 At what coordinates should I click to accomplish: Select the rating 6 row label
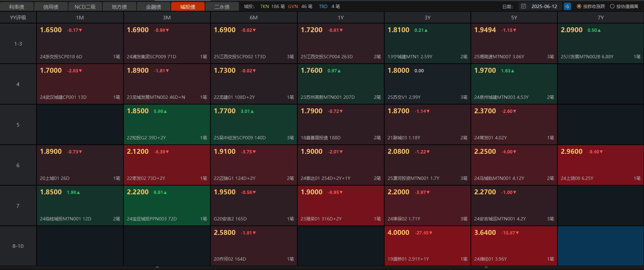click(x=18, y=165)
